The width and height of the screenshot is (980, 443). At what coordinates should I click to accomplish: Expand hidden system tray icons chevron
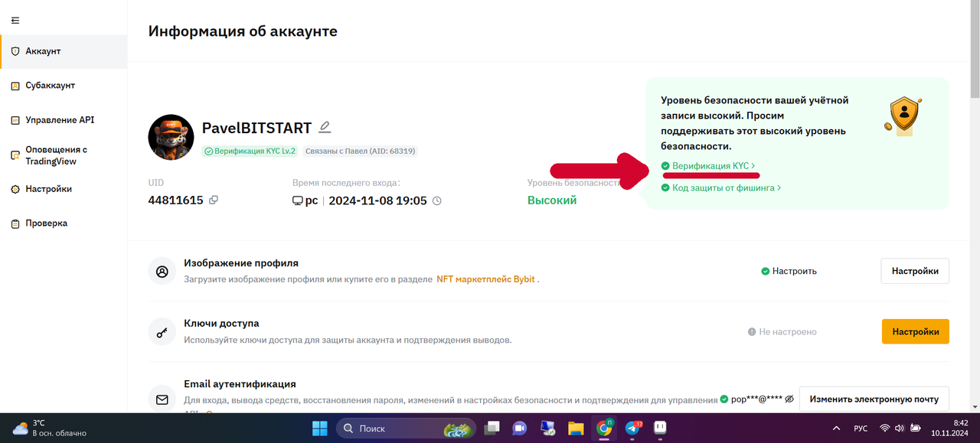836,428
